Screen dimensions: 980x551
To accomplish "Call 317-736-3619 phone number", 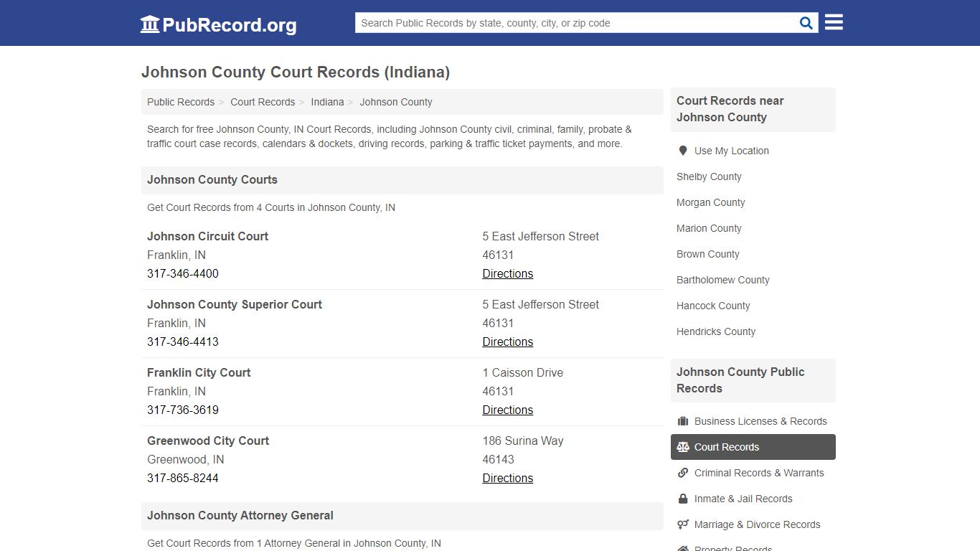I will tap(183, 410).
